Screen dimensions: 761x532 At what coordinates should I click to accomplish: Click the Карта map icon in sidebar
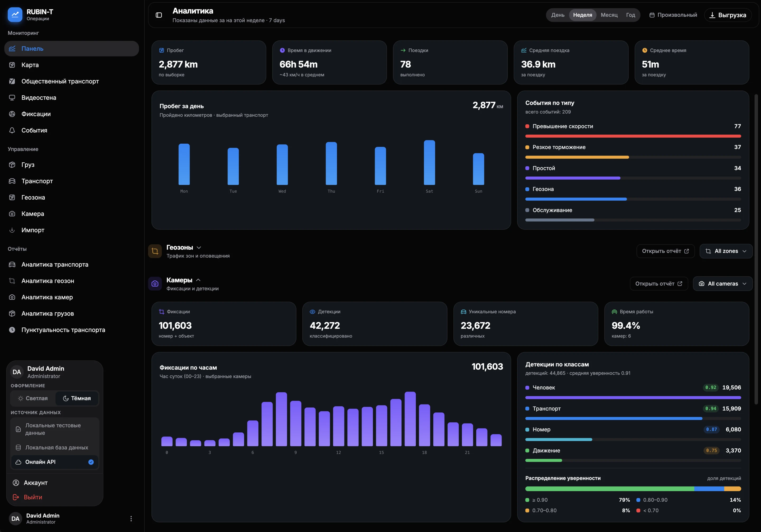(x=12, y=65)
